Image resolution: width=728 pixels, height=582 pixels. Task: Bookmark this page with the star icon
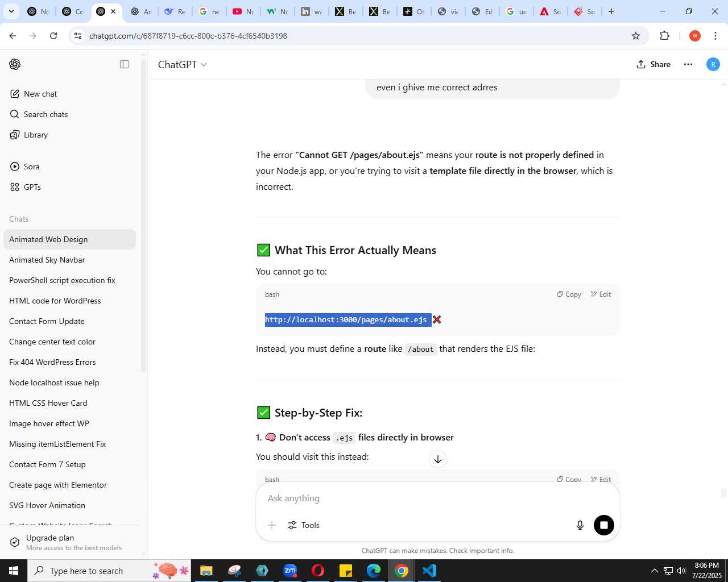pos(636,36)
